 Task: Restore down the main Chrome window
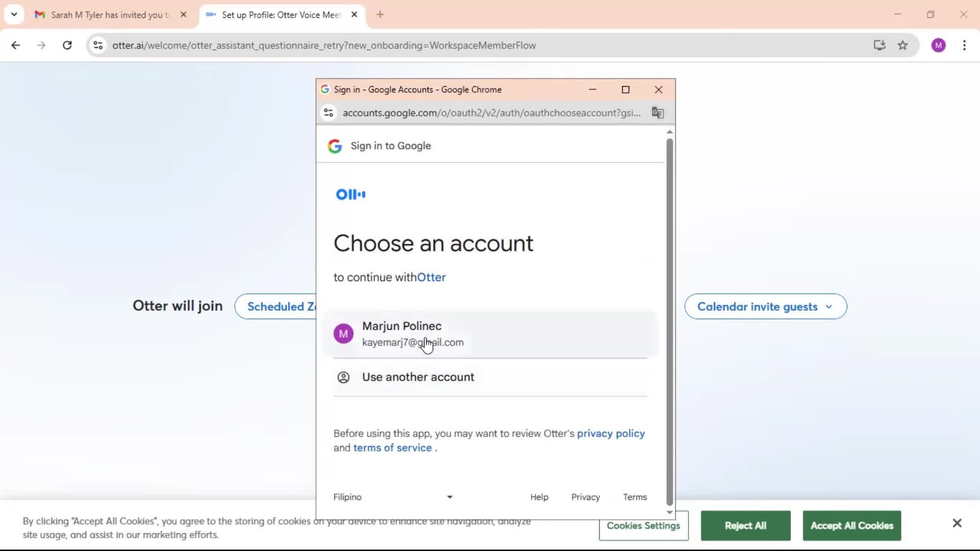[x=930, y=14]
